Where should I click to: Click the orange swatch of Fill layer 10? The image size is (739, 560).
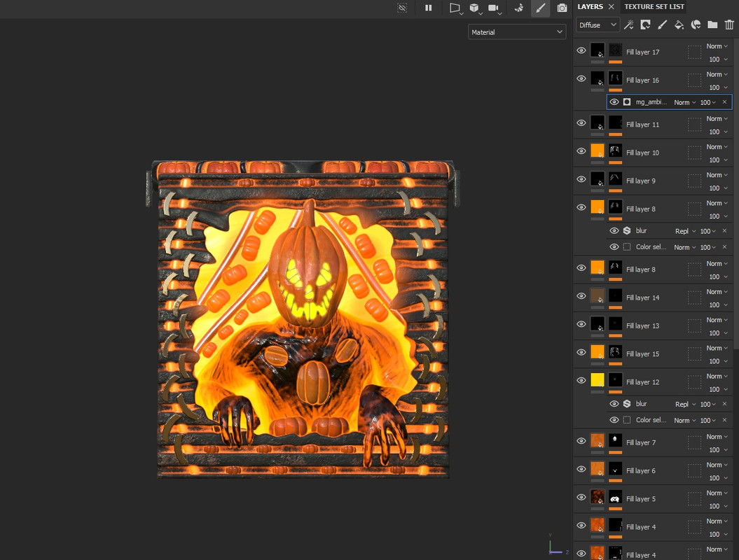(598, 150)
